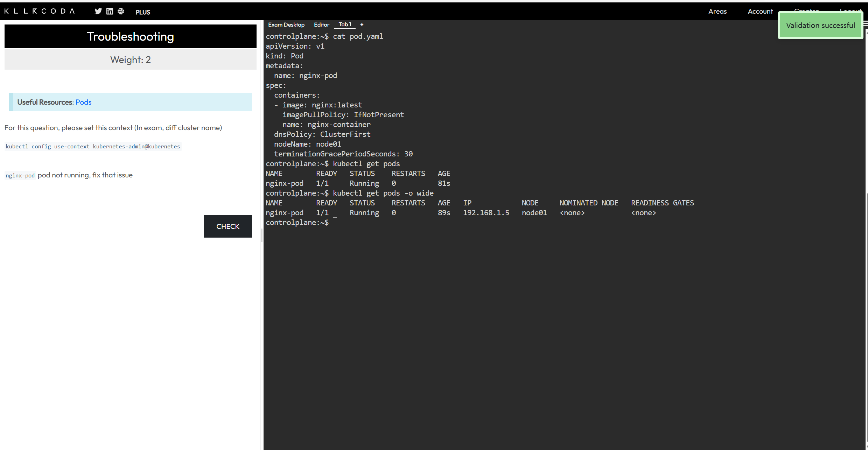
Task: Open the hamburger menu at terminal's right edge
Action: click(866, 24)
